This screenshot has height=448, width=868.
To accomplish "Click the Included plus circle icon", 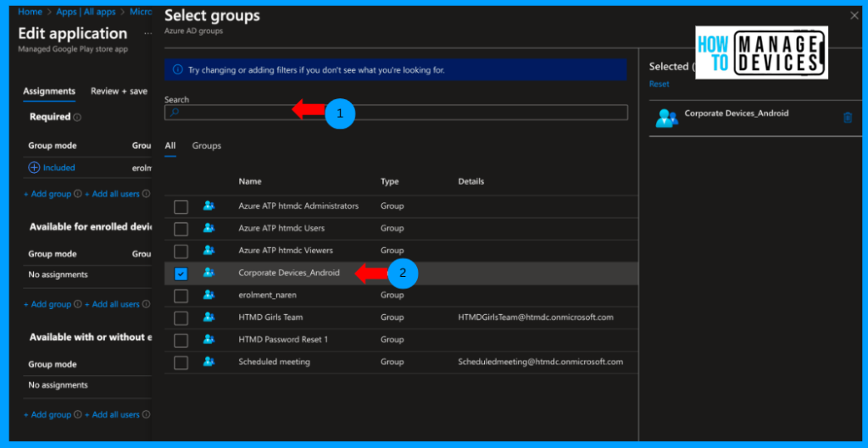I will coord(34,168).
